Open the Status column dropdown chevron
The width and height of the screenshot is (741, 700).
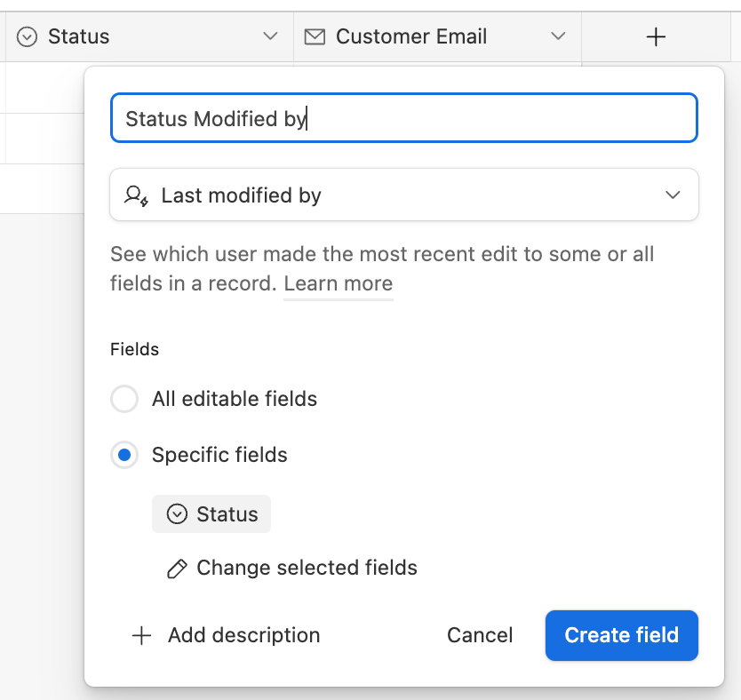pyautogui.click(x=270, y=36)
